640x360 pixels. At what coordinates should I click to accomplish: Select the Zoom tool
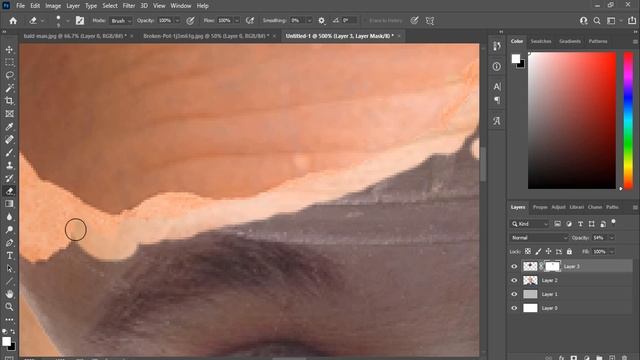(x=9, y=307)
